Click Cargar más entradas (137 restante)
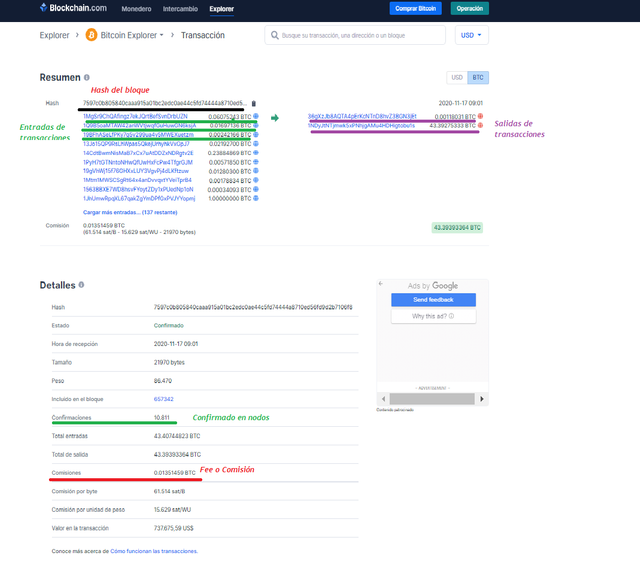Screen dimensions: 640x575 coord(130,212)
